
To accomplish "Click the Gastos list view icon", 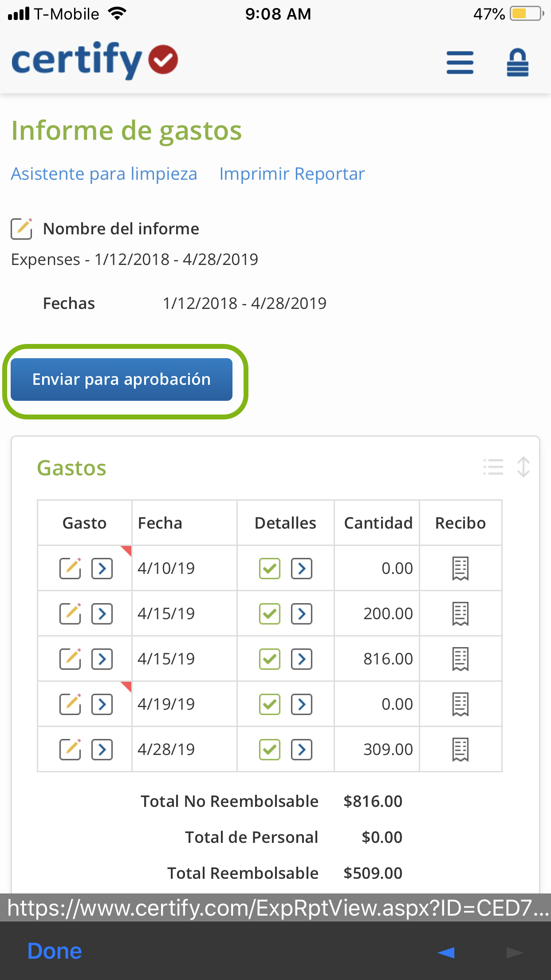I will coord(493,467).
